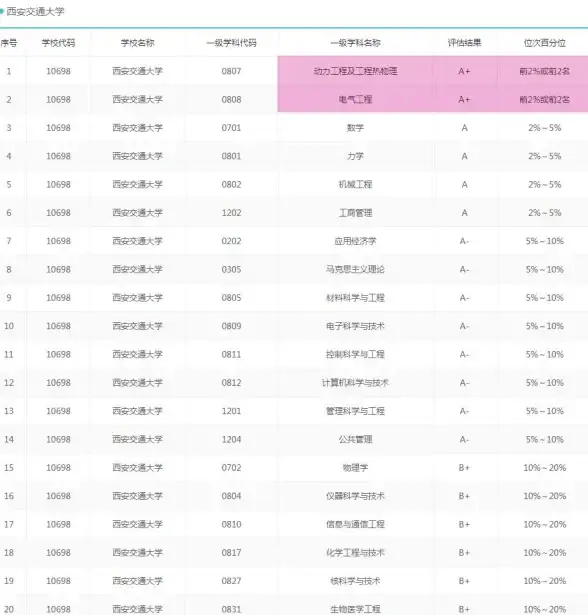The height and width of the screenshot is (615, 588).
Task: Select the 应用经济学 discipline cell
Action: coord(355,241)
